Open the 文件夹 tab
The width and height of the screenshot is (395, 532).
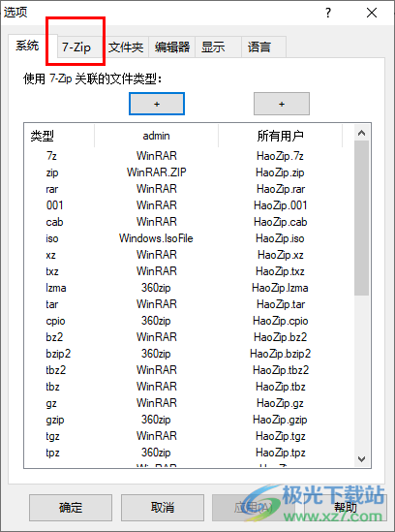pos(126,47)
